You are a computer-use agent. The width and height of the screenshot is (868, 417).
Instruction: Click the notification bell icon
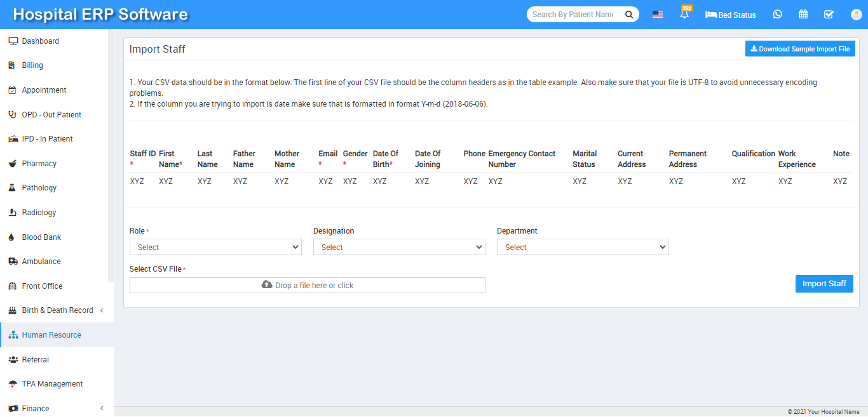684,15
